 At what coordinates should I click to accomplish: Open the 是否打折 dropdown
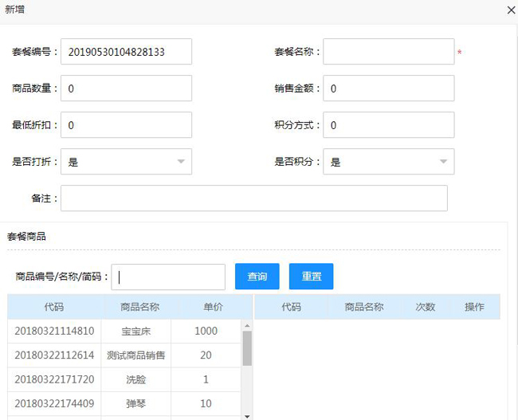(x=126, y=162)
